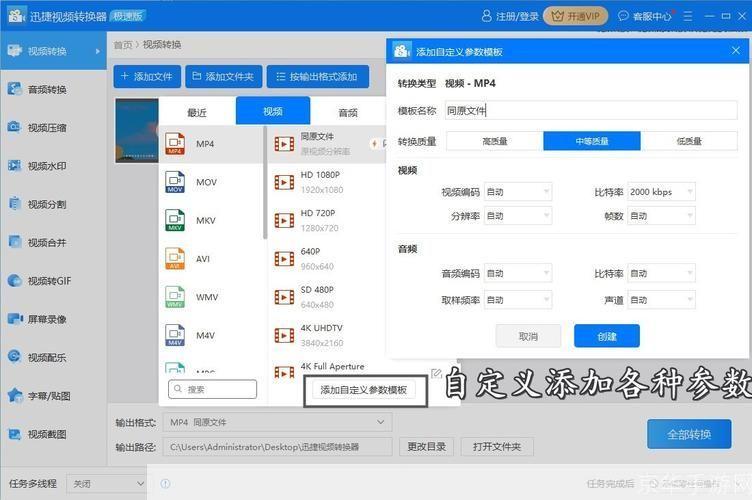Screen dimensions: 752x500
Task: Select the MKV format icon
Action: click(x=175, y=220)
